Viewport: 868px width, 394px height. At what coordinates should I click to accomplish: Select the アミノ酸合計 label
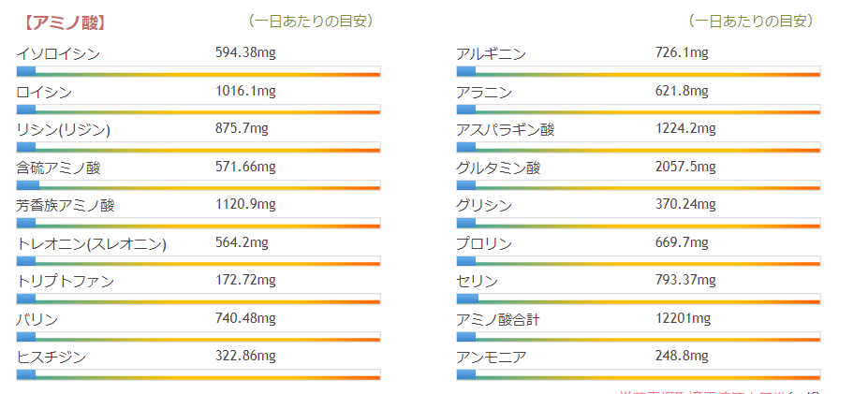(498, 320)
